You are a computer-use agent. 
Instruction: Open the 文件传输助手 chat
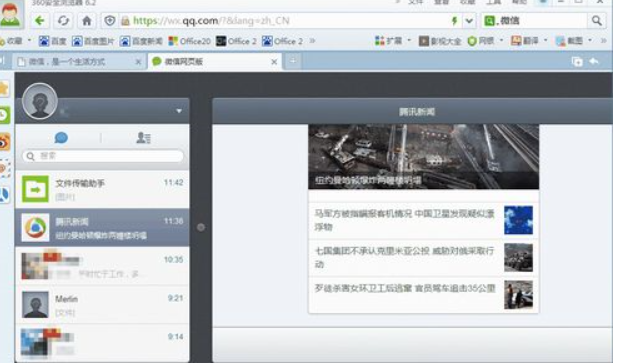pos(102,189)
